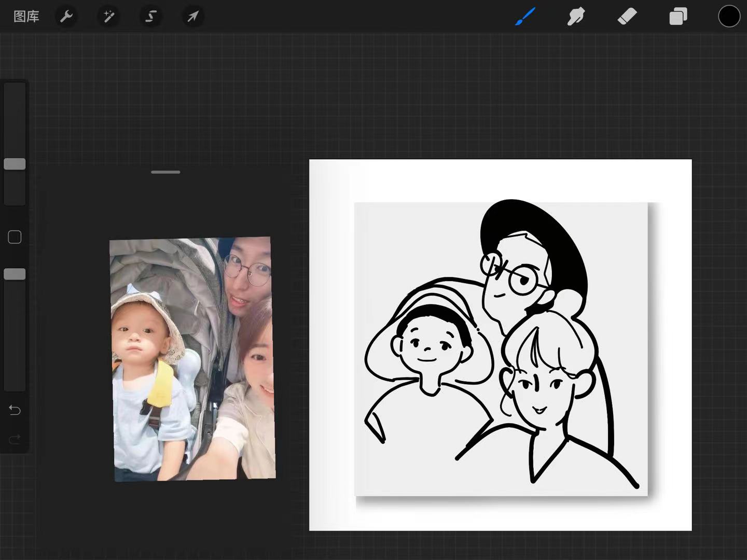
Task: Open the Actions wrench menu
Action: [66, 17]
